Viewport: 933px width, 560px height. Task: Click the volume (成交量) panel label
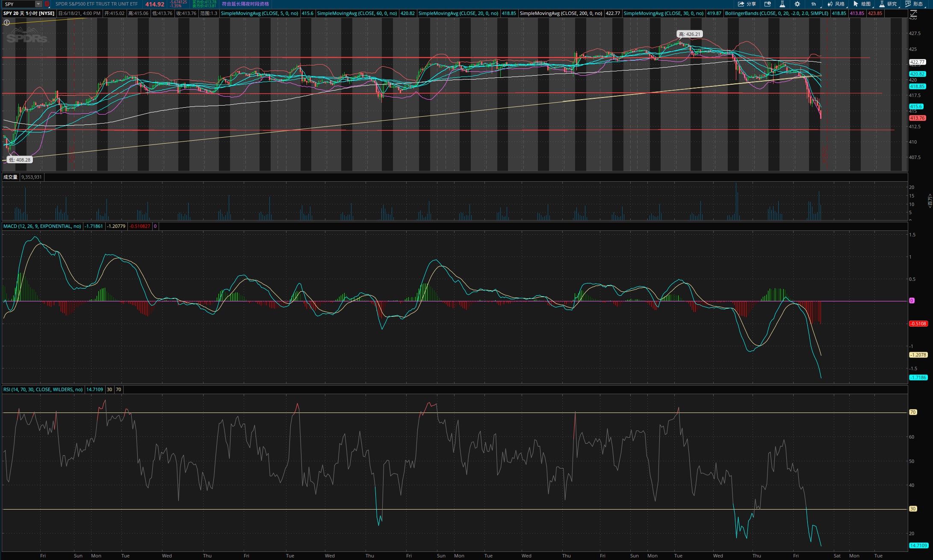point(10,177)
